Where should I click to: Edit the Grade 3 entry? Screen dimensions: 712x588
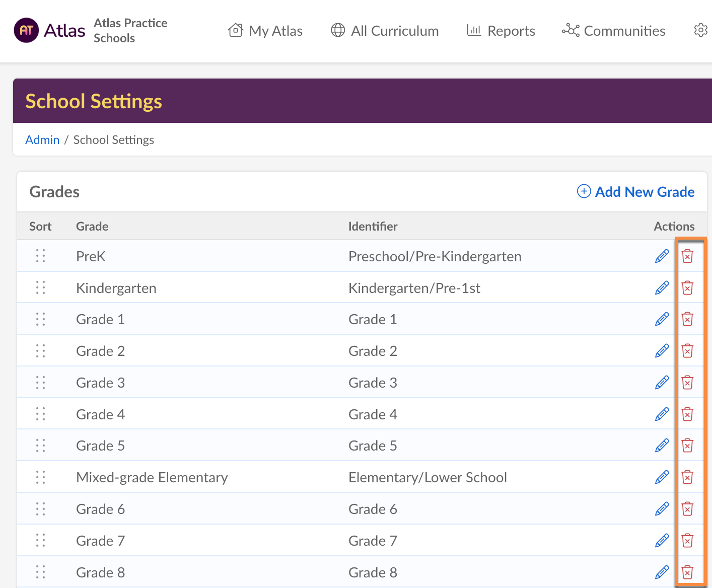[662, 383]
